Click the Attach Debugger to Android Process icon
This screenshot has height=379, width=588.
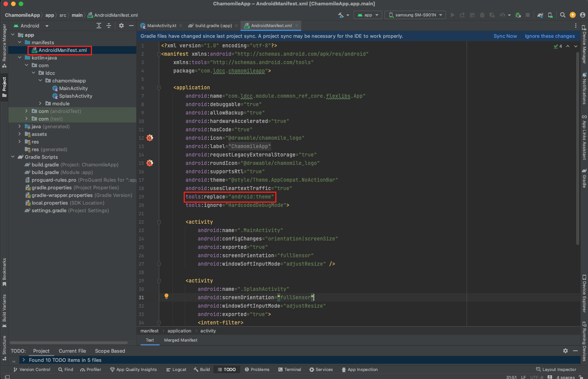click(x=518, y=15)
